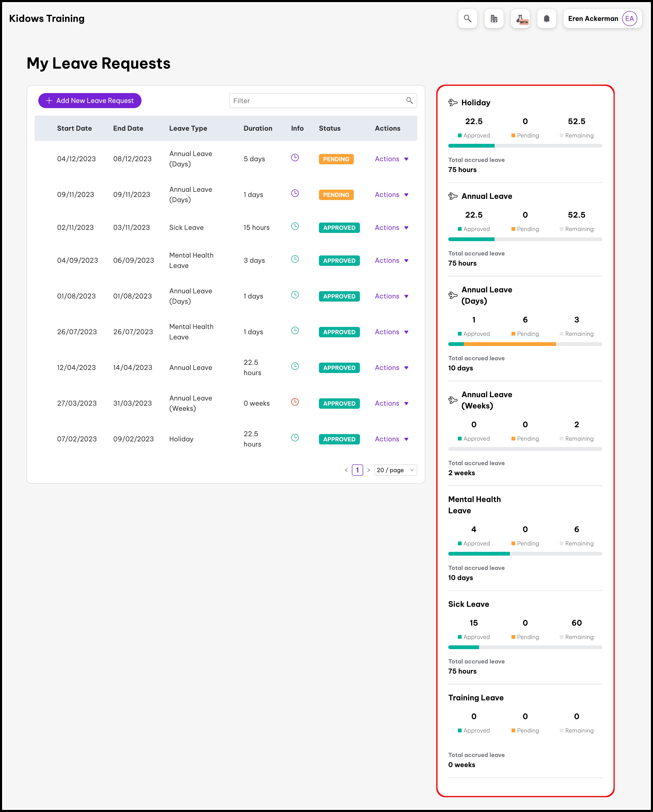Click the Start Date column header
The image size is (653, 812).
tap(74, 128)
